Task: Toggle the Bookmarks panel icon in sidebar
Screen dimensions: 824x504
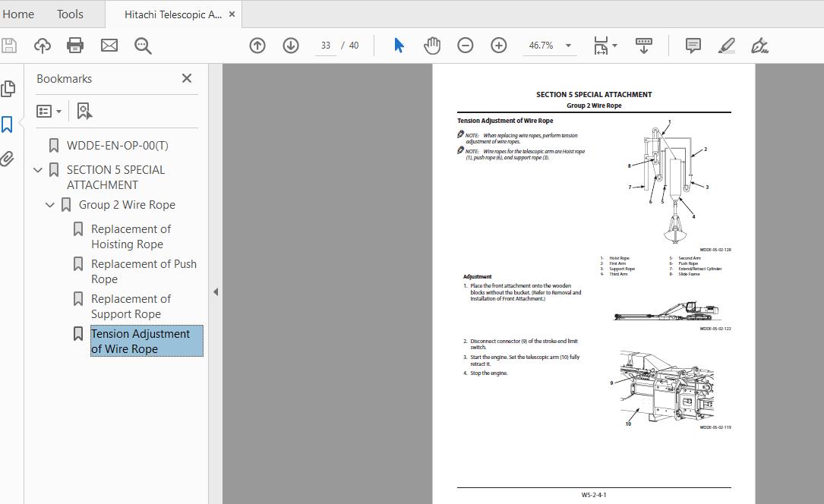Action: (8, 124)
